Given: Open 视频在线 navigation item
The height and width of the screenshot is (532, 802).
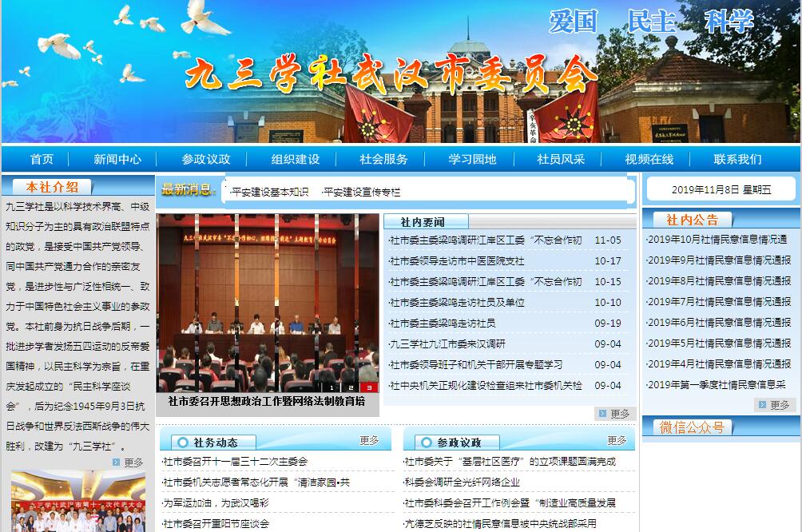Looking at the screenshot, I should coord(649,159).
